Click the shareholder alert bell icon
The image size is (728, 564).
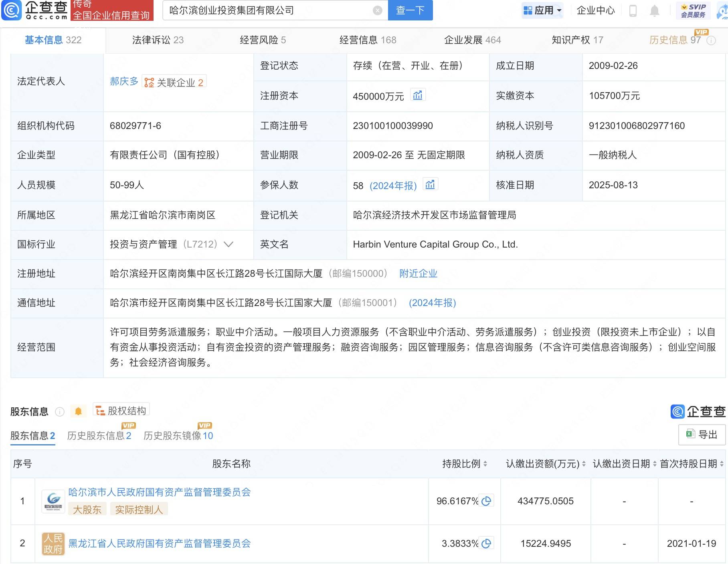click(79, 411)
